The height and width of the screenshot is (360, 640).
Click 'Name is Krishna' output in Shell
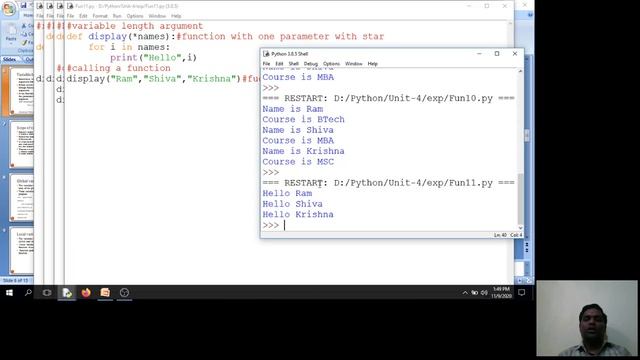coord(303,151)
